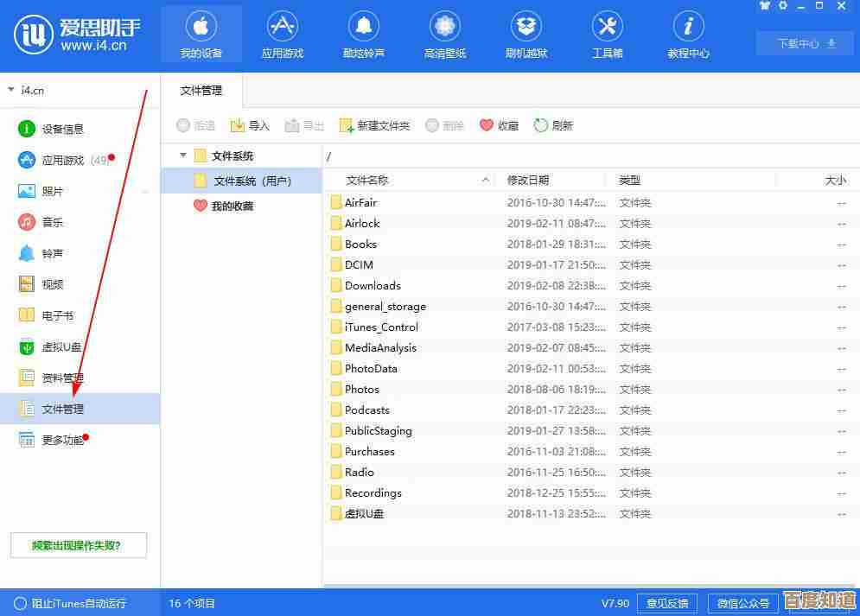Image resolution: width=860 pixels, height=616 pixels.
Task: Click the 收藏 heart favorite icon
Action: click(487, 126)
